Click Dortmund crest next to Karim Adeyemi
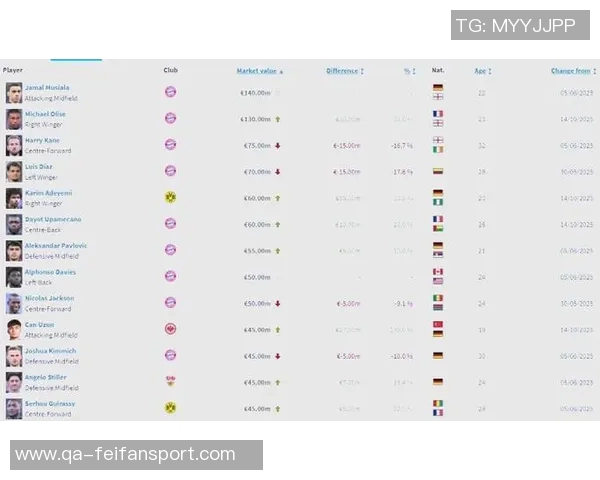This screenshot has width=600, height=480. [x=170, y=197]
